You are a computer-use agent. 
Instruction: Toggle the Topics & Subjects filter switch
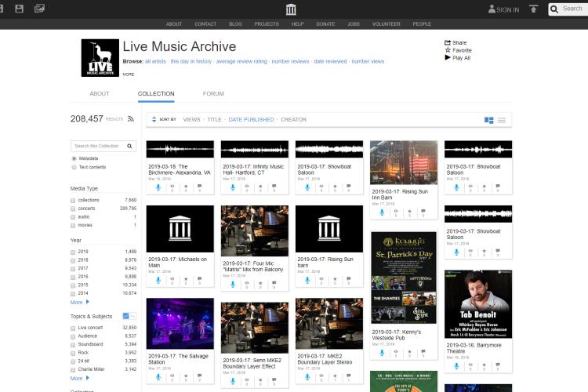point(129,316)
